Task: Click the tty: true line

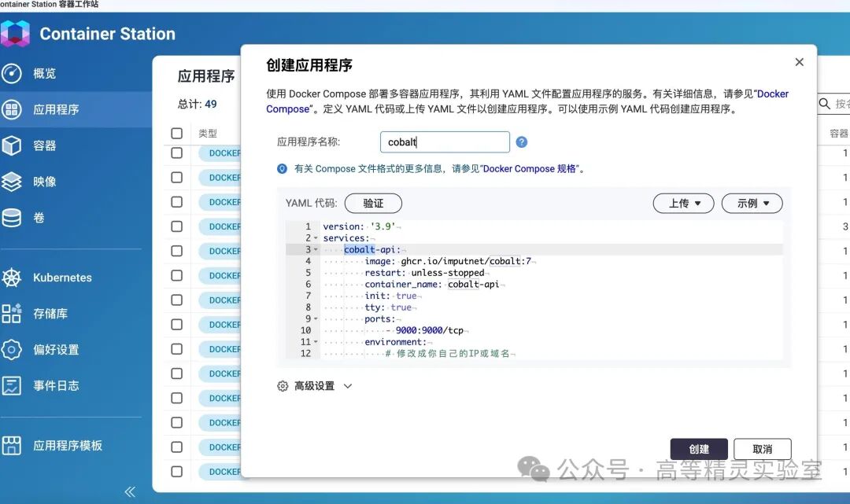Action: [x=387, y=307]
